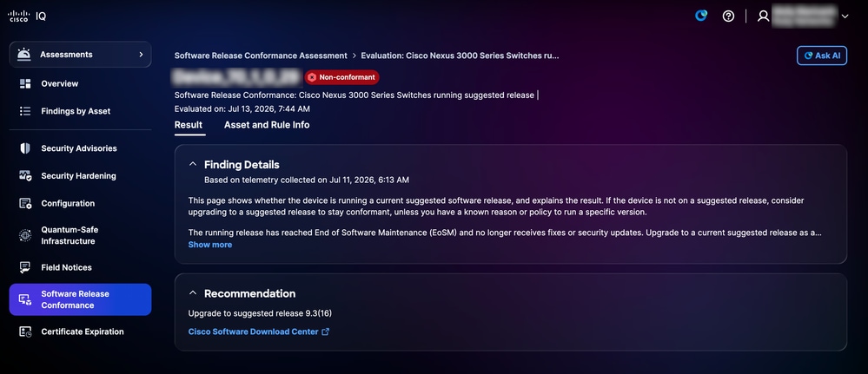This screenshot has width=868, height=374.
Task: Click the Software Release Conformance icon
Action: click(25, 299)
